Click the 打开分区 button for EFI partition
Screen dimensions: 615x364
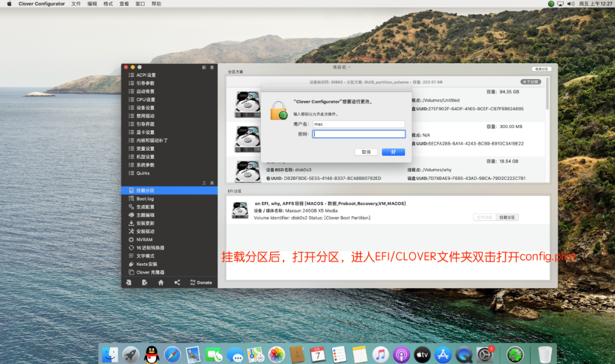pyautogui.click(x=485, y=217)
